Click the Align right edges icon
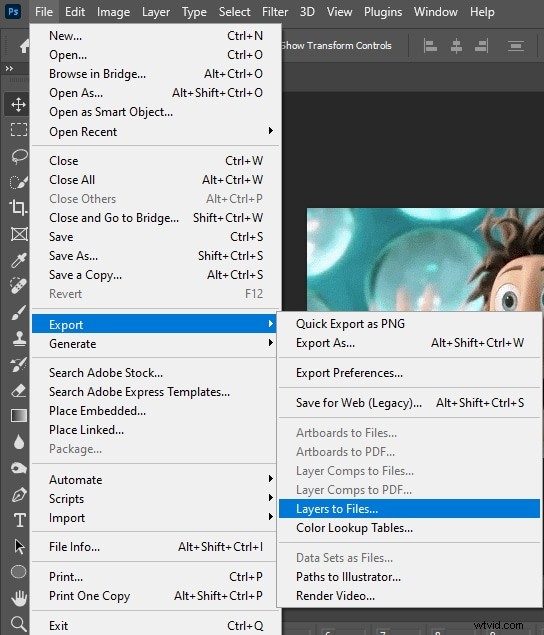 482,46
